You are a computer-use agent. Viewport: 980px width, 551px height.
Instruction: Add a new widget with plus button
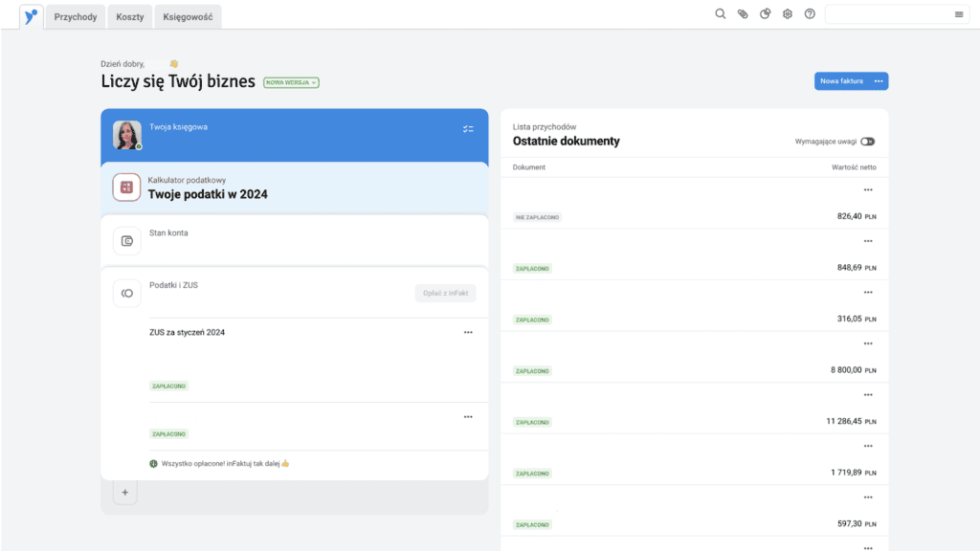(x=125, y=493)
